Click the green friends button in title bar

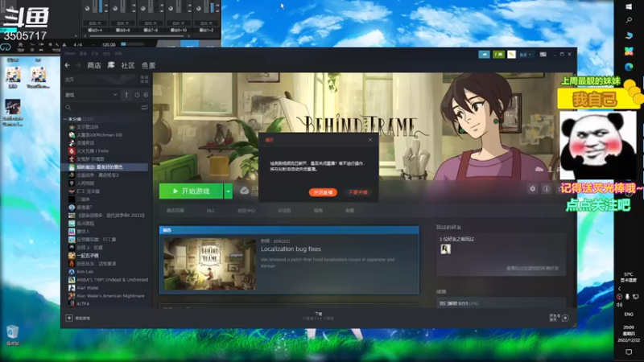click(498, 54)
